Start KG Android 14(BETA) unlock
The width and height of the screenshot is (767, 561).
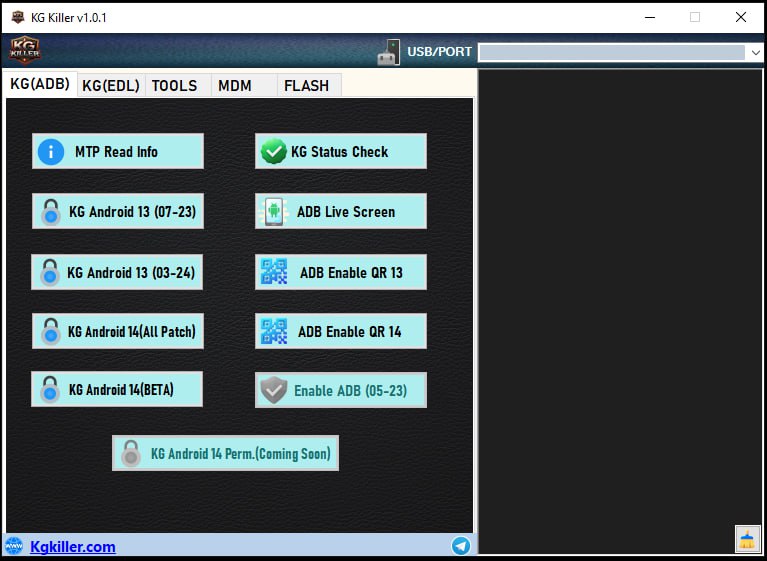coord(117,389)
